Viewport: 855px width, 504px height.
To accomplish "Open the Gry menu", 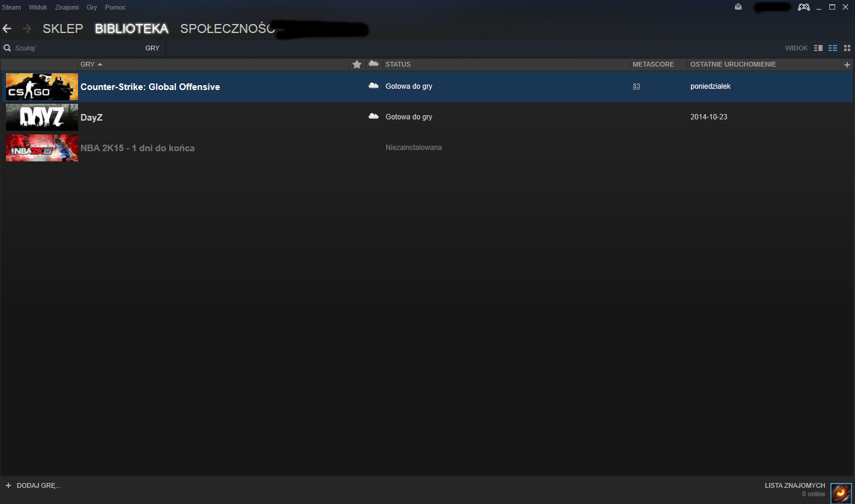I will click(92, 7).
